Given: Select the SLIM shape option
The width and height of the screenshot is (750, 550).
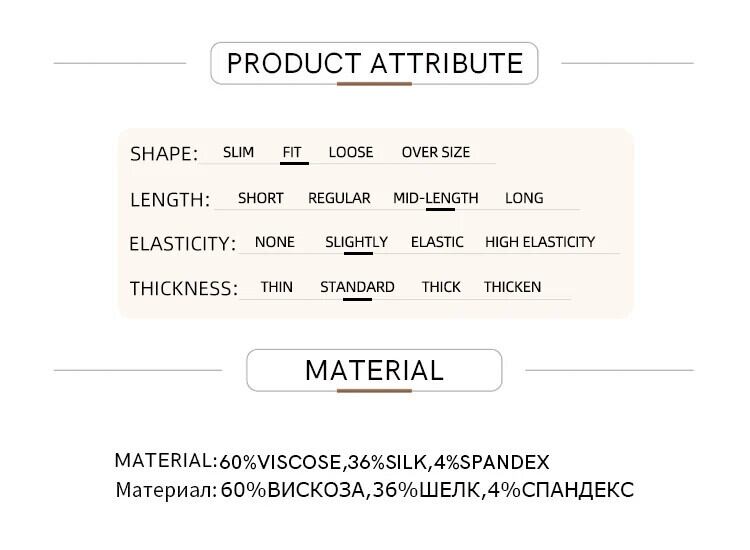Looking at the screenshot, I should (x=238, y=152).
